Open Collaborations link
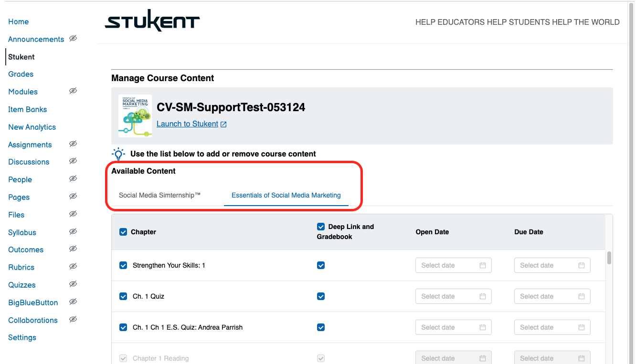Viewport: 636px width, 364px height. coord(33,320)
